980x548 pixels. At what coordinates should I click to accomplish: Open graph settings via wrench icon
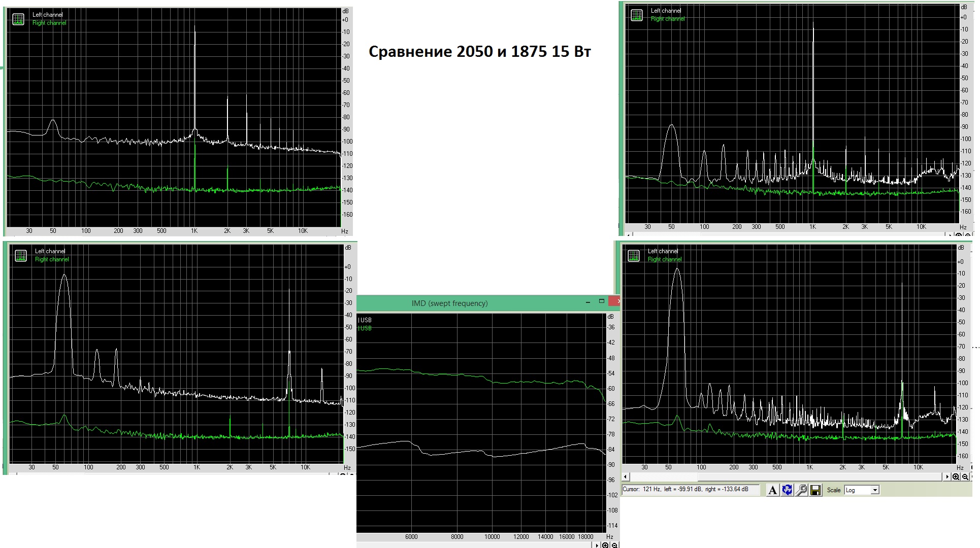coord(801,490)
